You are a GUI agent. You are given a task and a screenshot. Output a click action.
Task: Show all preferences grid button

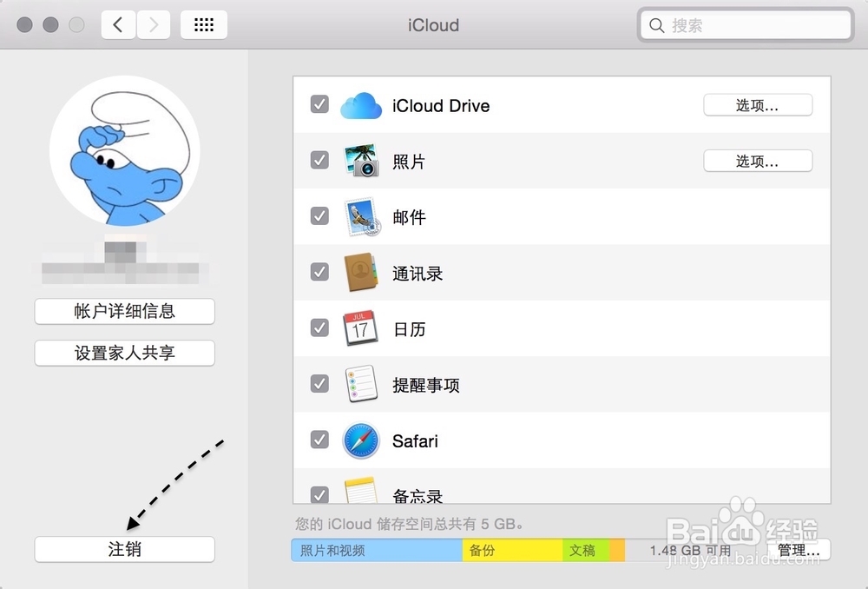204,25
